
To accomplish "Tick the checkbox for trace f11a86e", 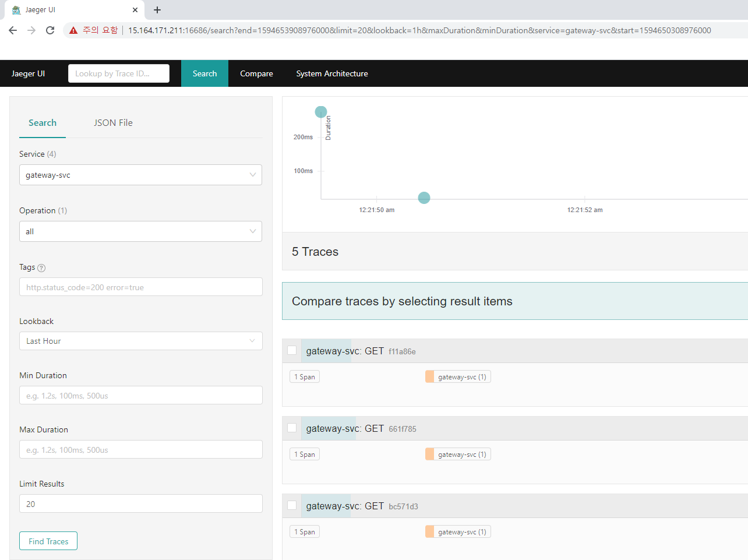I will point(292,350).
